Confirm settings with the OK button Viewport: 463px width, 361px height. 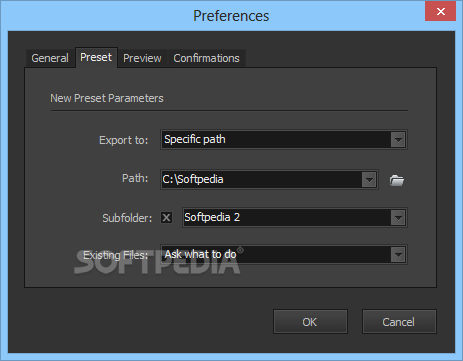click(x=310, y=322)
